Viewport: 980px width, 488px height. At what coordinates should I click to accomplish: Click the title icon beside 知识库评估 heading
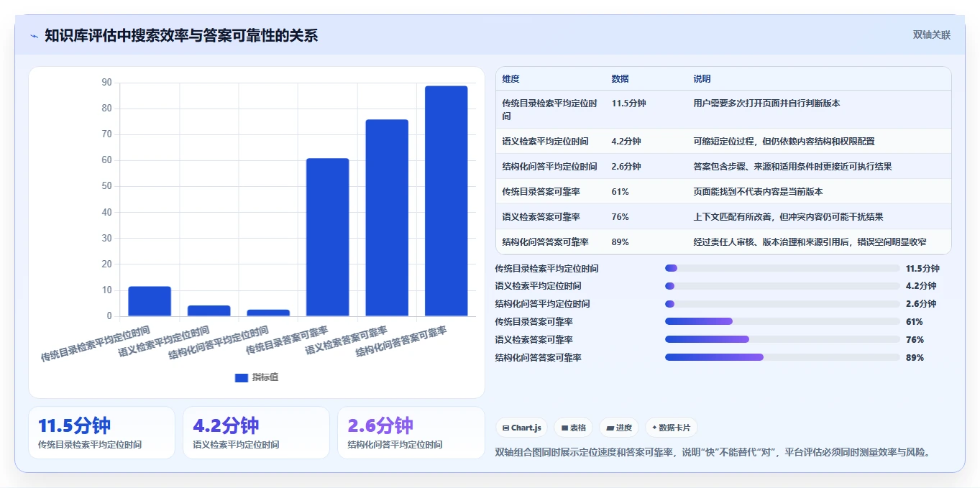click(x=34, y=36)
